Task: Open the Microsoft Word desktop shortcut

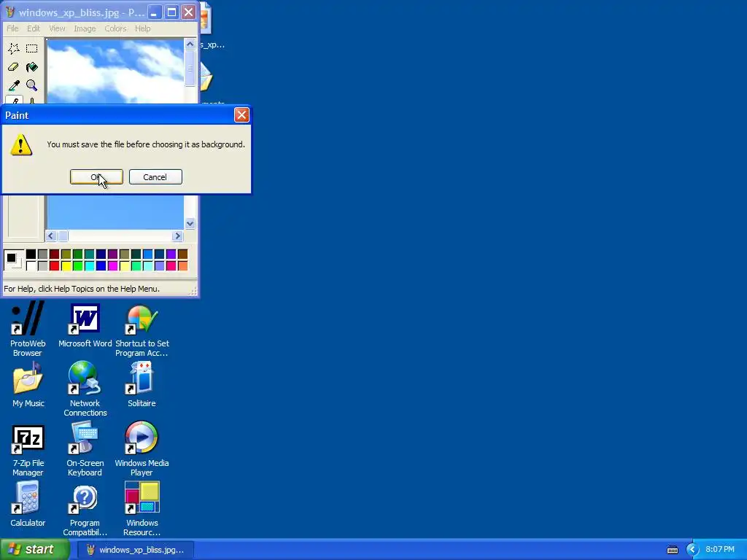Action: tap(85, 325)
